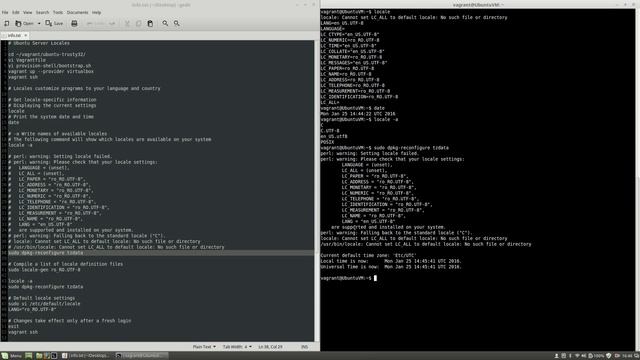
Task: Click the 'sudo locale-gen ro_RO.UTF-8' line
Action: coord(44,270)
